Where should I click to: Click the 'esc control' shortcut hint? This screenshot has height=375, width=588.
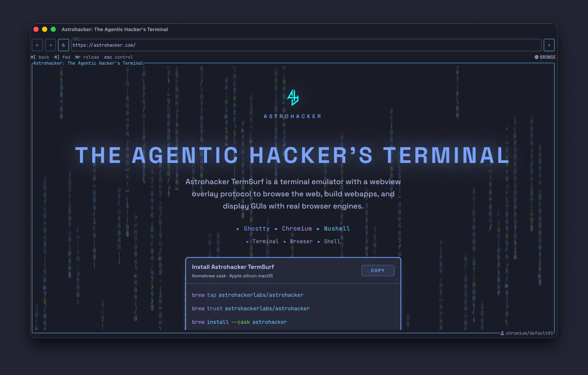click(x=118, y=57)
